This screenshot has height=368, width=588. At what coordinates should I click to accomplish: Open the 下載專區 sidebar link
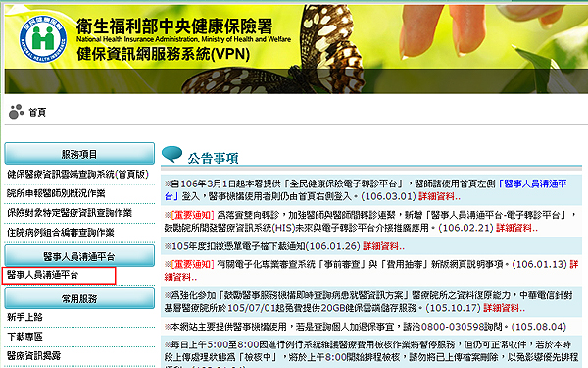[24, 337]
